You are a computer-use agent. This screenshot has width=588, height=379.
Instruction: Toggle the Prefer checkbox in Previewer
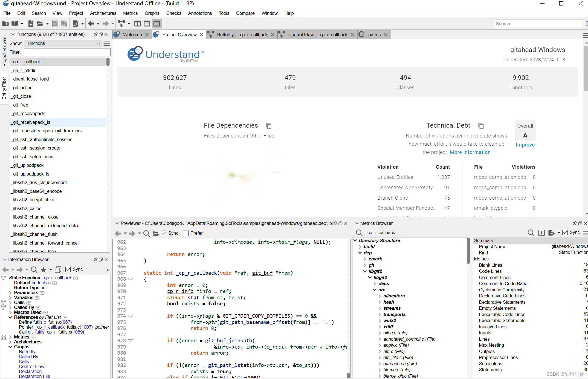pos(186,233)
